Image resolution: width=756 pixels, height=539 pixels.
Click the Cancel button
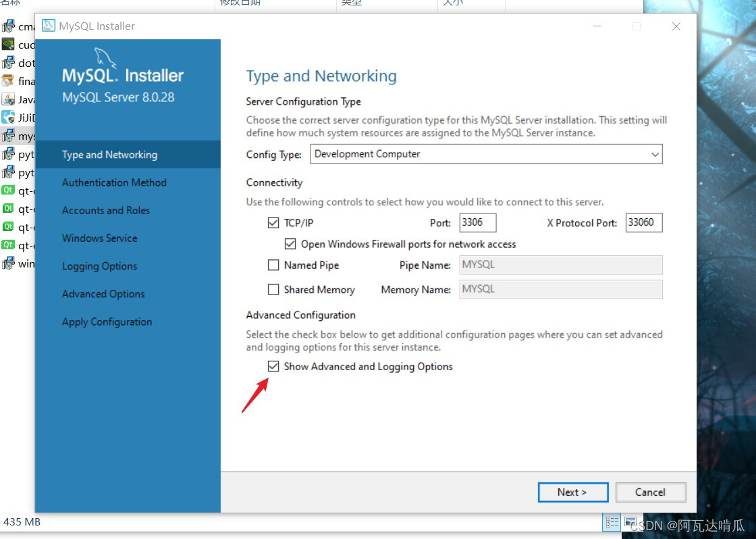(x=651, y=492)
